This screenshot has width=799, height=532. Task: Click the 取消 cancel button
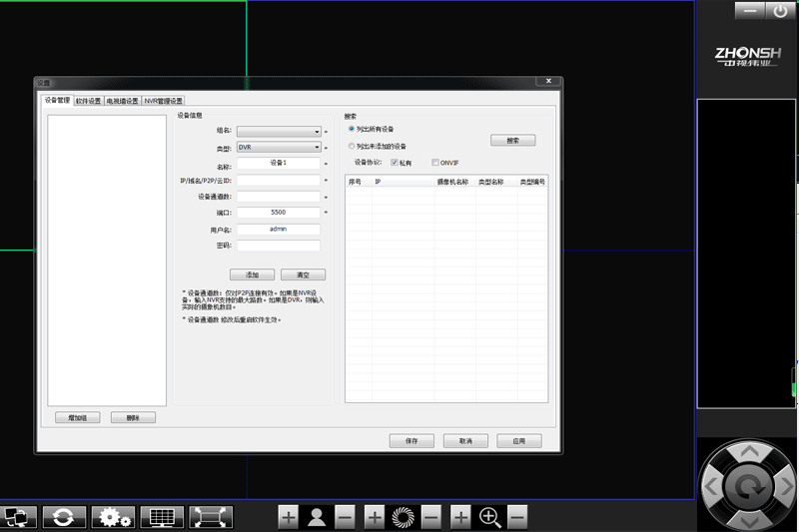[x=465, y=441]
